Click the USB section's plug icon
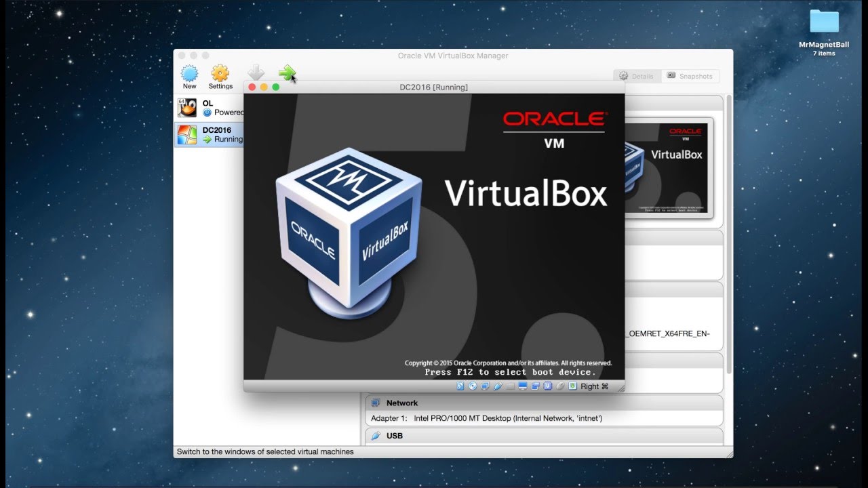 tap(376, 436)
